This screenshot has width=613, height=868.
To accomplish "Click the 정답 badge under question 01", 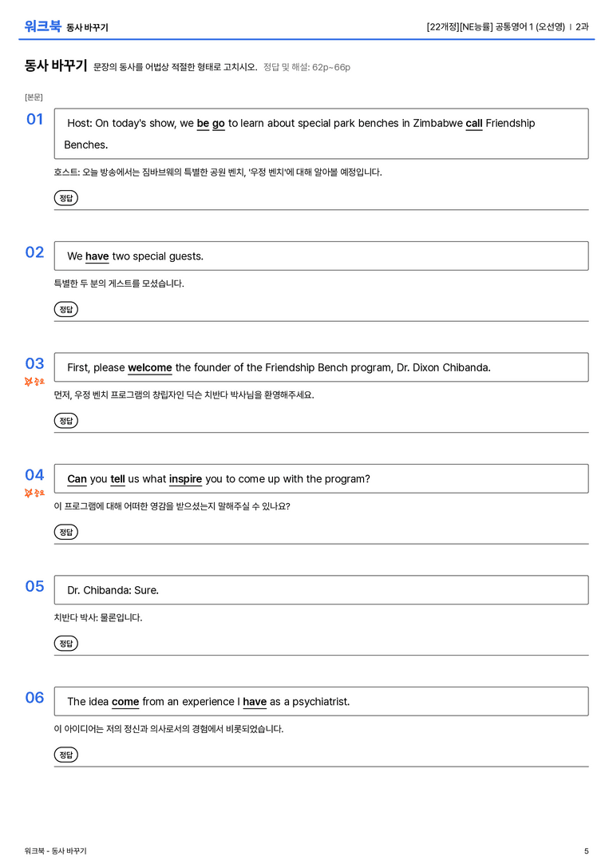I will click(65, 197).
